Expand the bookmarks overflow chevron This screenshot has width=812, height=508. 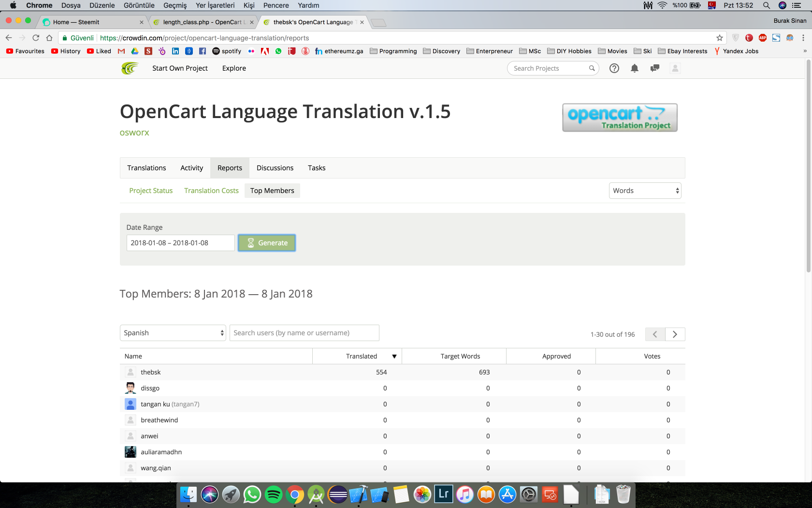pos(805,51)
